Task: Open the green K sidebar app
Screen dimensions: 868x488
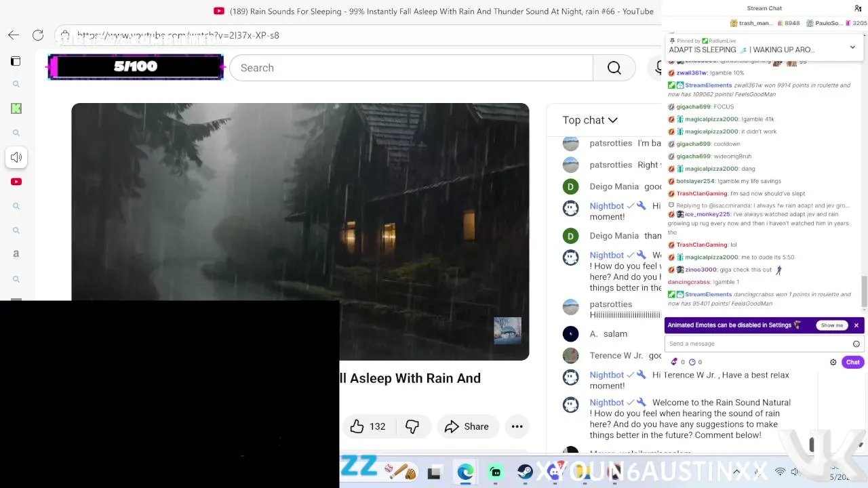Action: pyautogui.click(x=16, y=108)
